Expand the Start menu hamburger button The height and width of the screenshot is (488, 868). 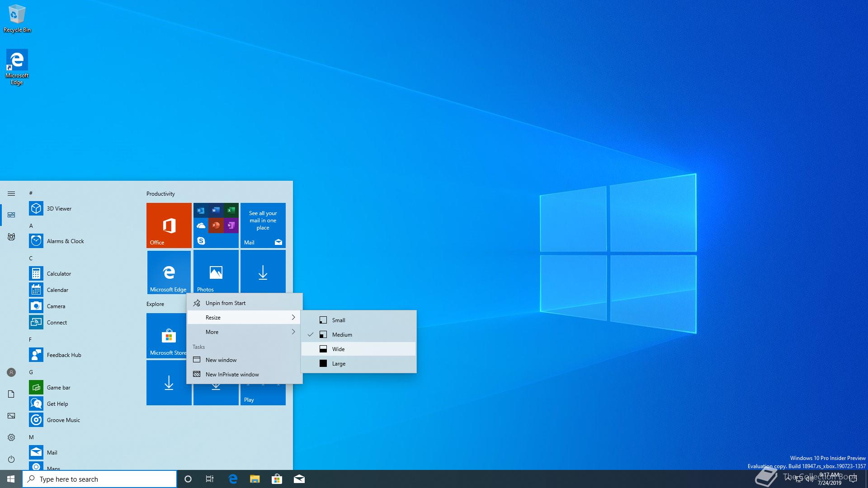(11, 193)
